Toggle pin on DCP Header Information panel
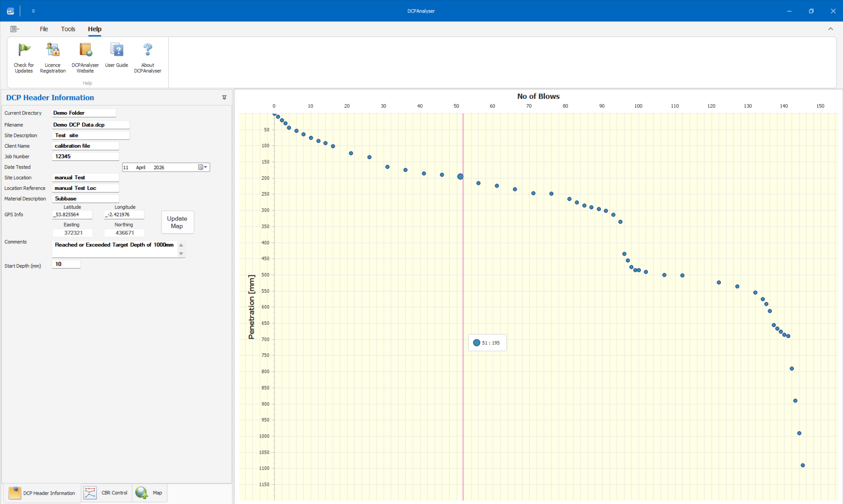 (x=224, y=98)
